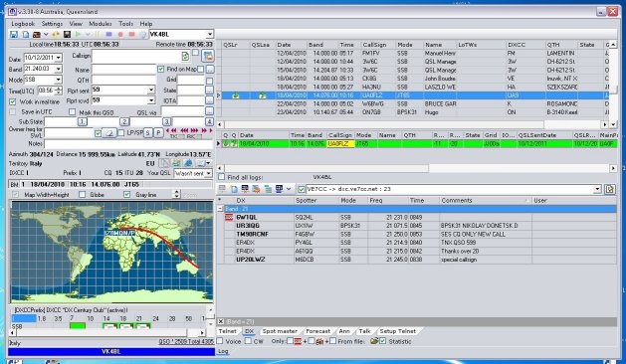Click the brown radio toolbar icon
The height and width of the screenshot is (364, 626).
[x=37, y=35]
